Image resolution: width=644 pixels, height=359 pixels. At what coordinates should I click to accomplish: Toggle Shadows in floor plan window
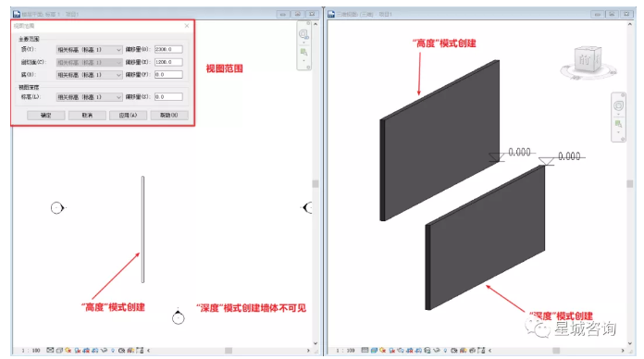pos(77,351)
